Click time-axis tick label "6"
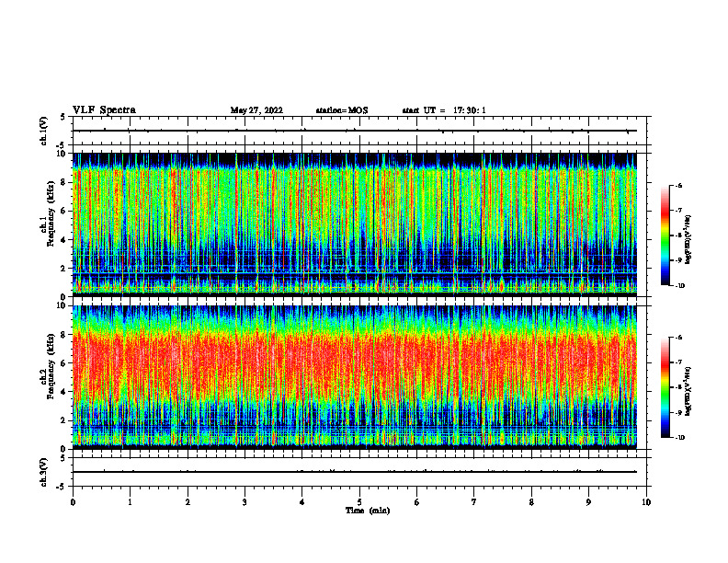728x563 pixels. pos(417,502)
